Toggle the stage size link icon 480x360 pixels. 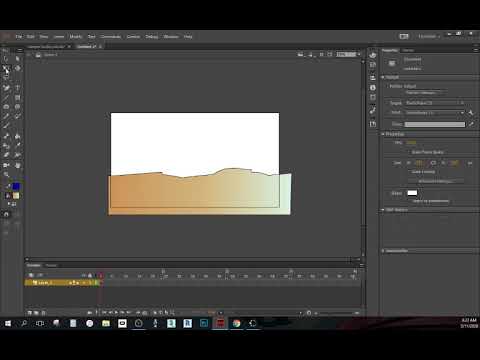(x=433, y=163)
